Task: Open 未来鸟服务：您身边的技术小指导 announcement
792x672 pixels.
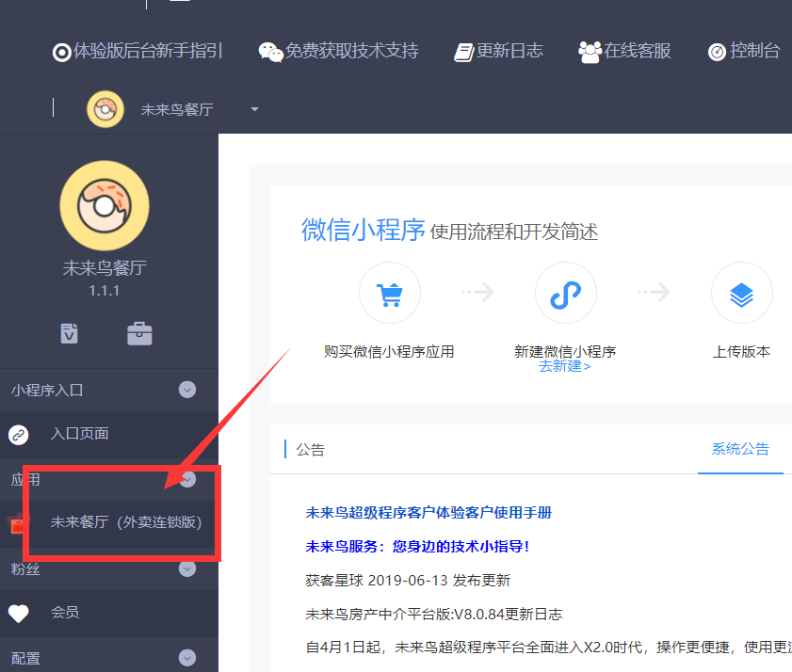Action: 417,546
